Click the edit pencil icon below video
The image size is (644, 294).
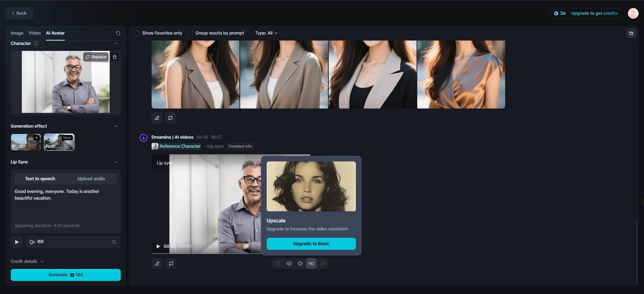pyautogui.click(x=157, y=264)
